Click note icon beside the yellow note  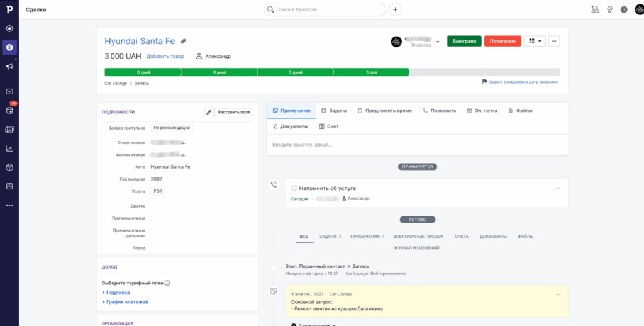click(x=274, y=291)
